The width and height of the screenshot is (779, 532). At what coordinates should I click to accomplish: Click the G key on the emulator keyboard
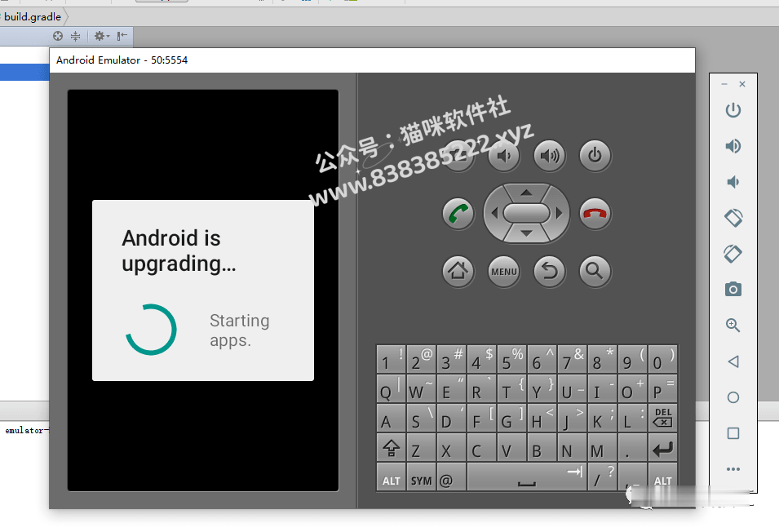pyautogui.click(x=511, y=419)
